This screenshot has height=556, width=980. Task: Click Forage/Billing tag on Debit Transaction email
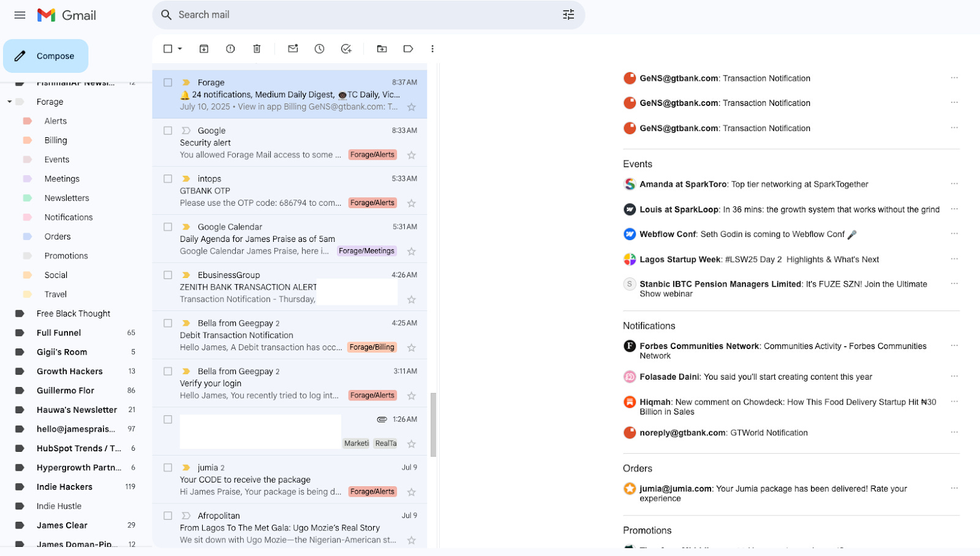[372, 347]
